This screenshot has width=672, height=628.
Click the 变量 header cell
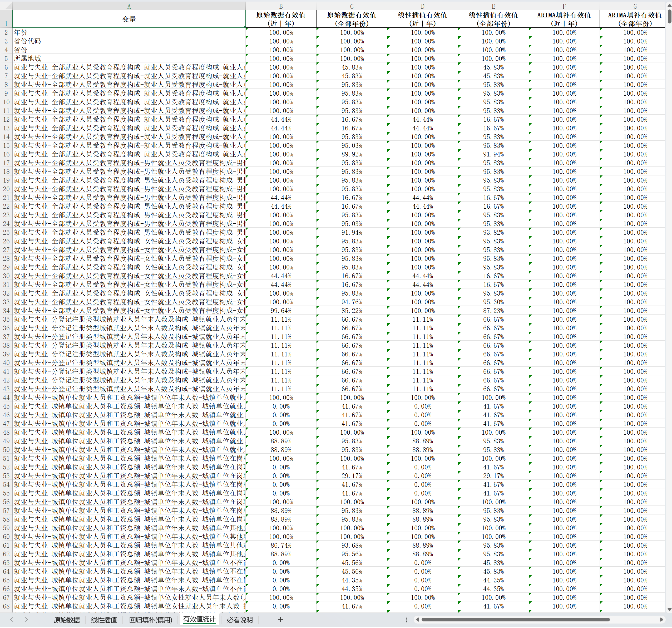tap(129, 19)
